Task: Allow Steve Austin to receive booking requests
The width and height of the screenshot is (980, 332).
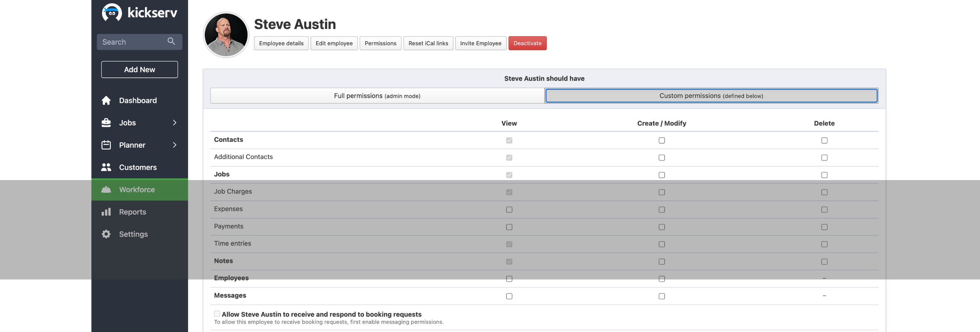Action: coord(217,314)
